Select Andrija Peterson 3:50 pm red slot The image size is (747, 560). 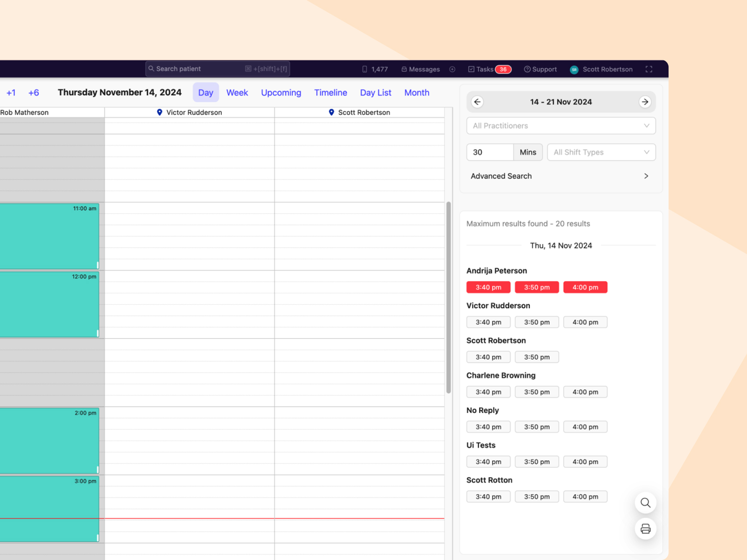tap(537, 287)
